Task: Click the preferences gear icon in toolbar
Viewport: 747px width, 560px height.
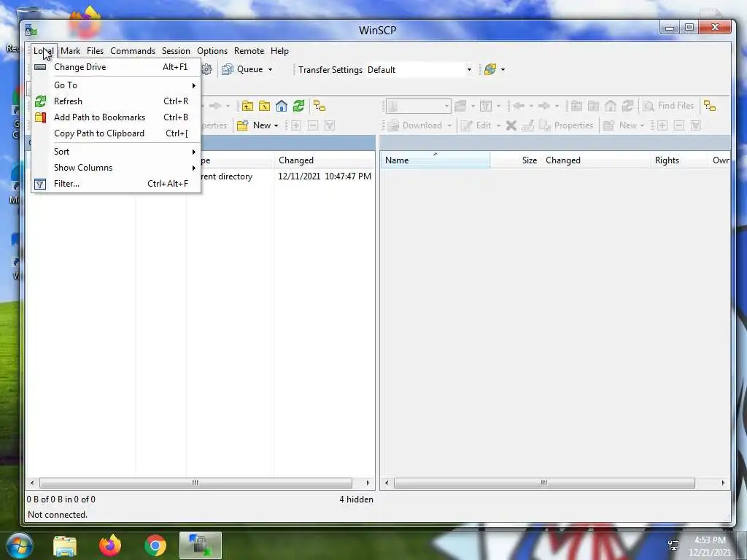Action: pos(206,69)
